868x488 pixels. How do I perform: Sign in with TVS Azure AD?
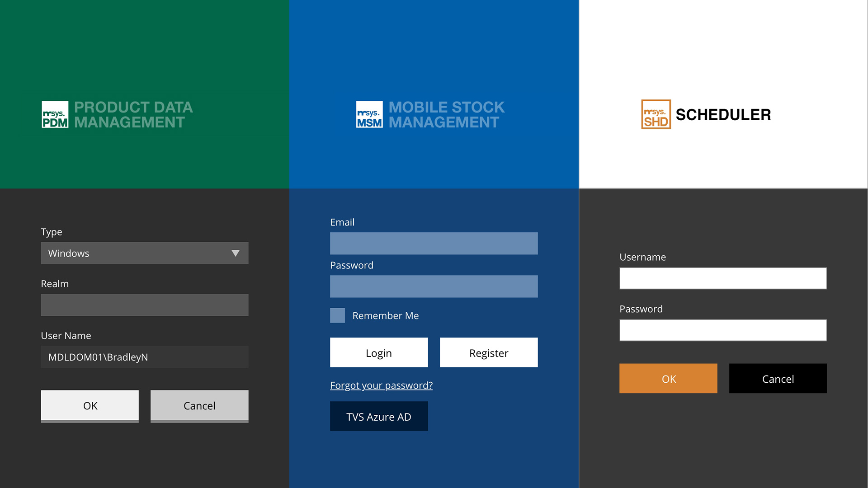click(378, 417)
